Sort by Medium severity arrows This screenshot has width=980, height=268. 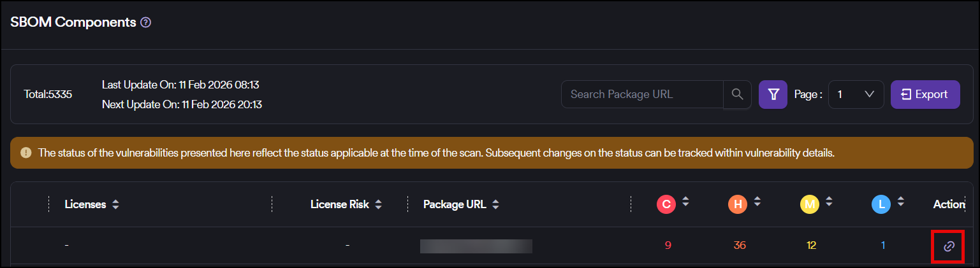pos(829,202)
